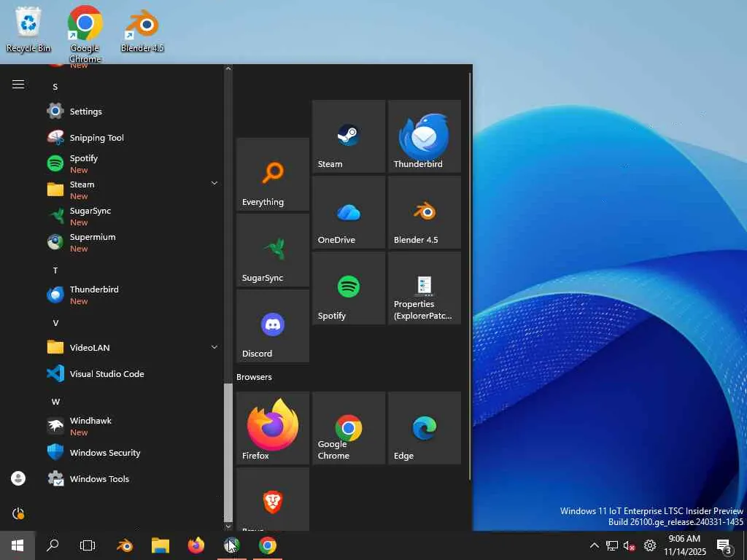The height and width of the screenshot is (560, 747).
Task: Open Blender from the taskbar
Action: (125, 545)
